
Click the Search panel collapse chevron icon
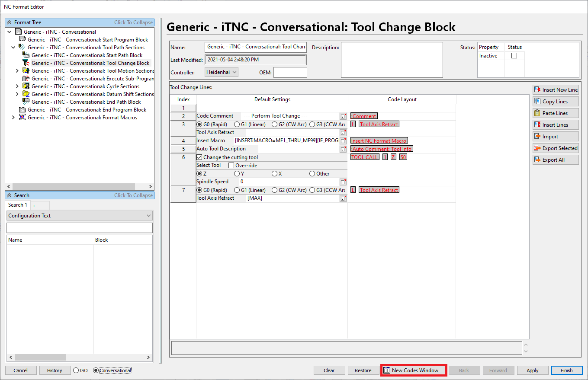point(10,195)
